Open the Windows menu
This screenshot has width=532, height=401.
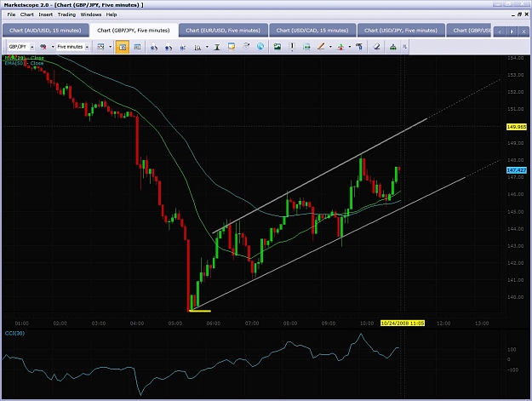click(91, 14)
